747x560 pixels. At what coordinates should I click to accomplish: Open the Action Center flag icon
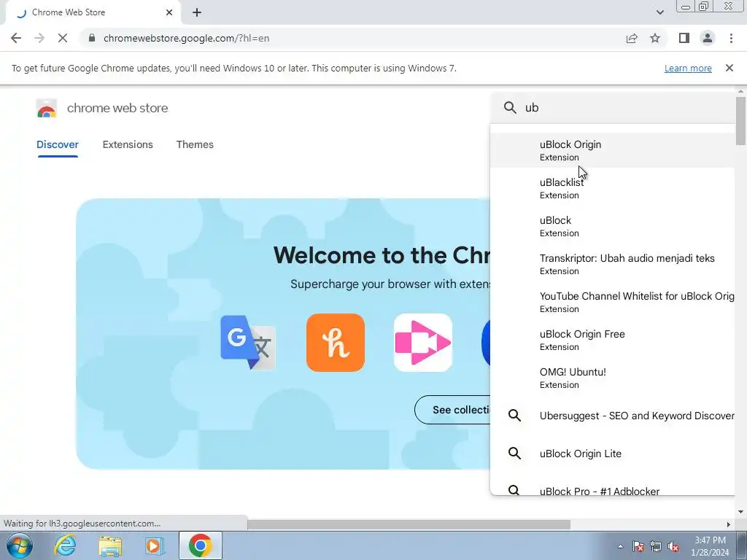click(638, 546)
